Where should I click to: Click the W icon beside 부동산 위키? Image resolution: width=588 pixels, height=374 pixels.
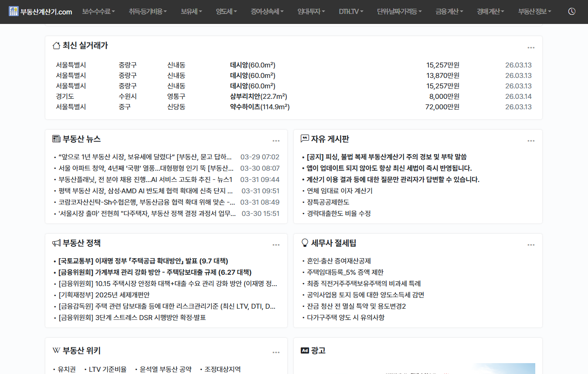tap(55, 350)
